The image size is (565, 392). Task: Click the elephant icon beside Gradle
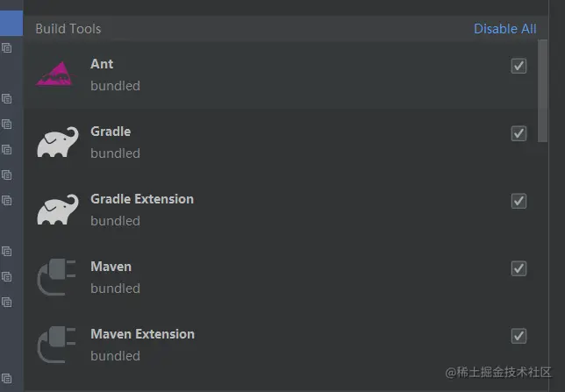(58, 141)
